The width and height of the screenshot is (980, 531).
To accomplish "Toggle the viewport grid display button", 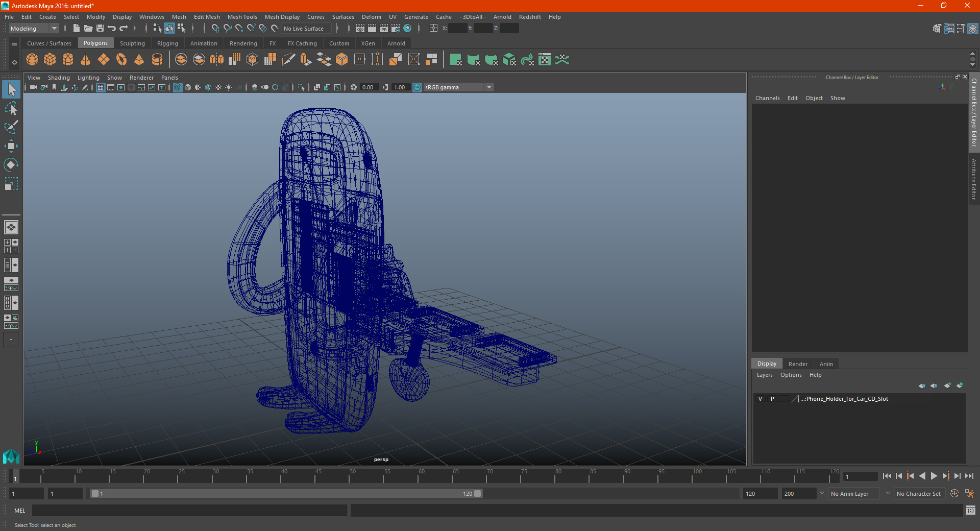I will click(101, 87).
